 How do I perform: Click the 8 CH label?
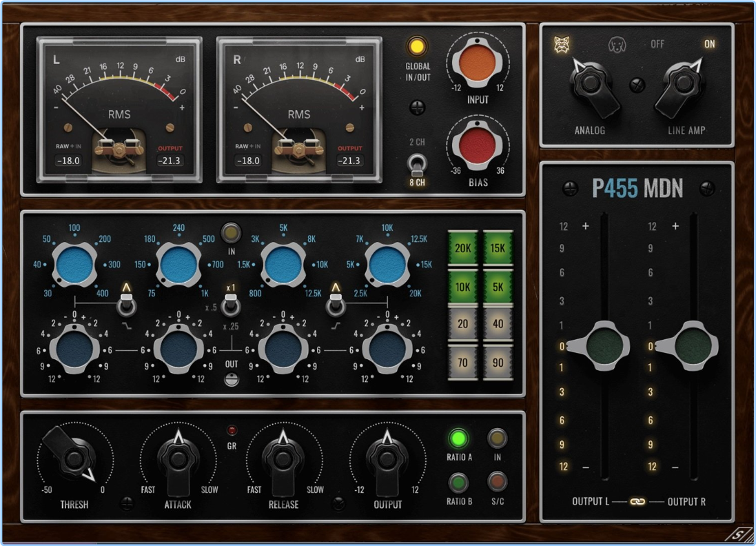[417, 183]
